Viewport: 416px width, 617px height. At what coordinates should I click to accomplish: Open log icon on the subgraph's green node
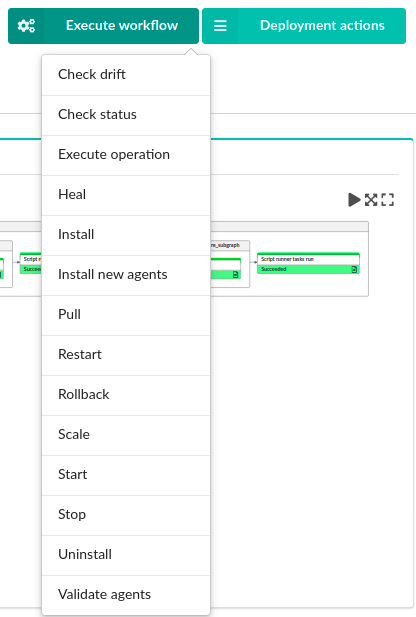pos(235,275)
